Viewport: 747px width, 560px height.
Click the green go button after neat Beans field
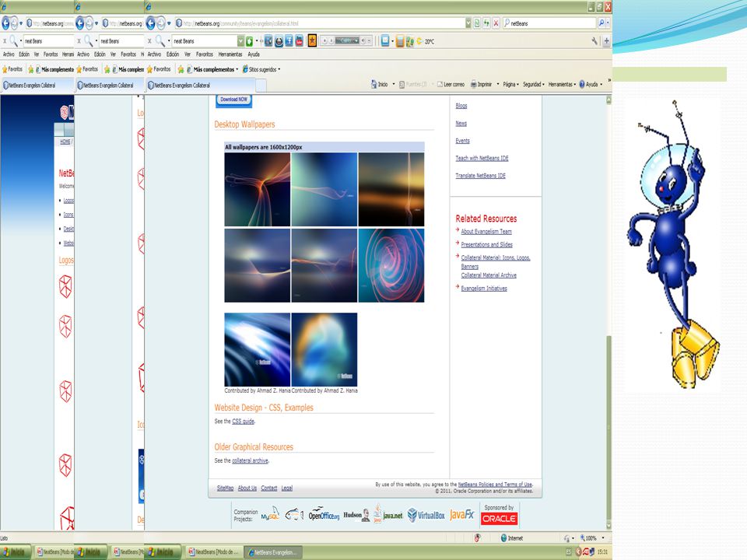click(249, 41)
